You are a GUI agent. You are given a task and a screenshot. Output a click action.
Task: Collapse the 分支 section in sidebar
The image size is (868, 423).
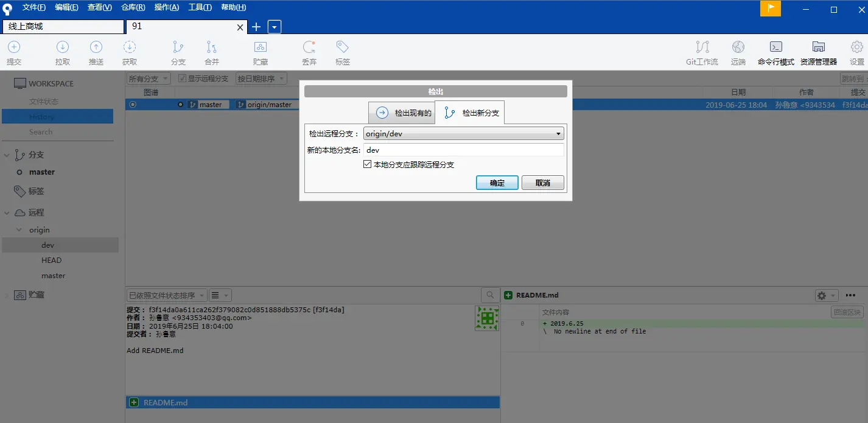click(x=7, y=155)
